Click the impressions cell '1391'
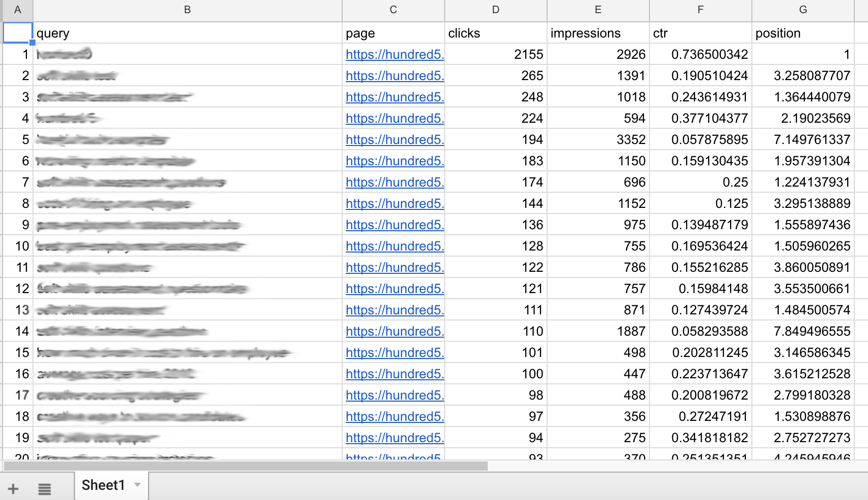Image resolution: width=868 pixels, height=500 pixels. click(598, 76)
